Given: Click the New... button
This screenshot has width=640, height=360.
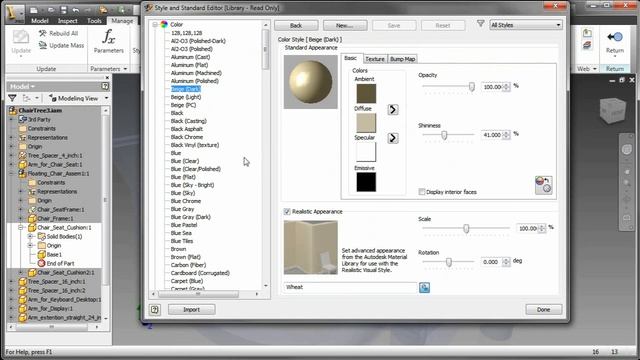Looking at the screenshot, I should (x=345, y=25).
